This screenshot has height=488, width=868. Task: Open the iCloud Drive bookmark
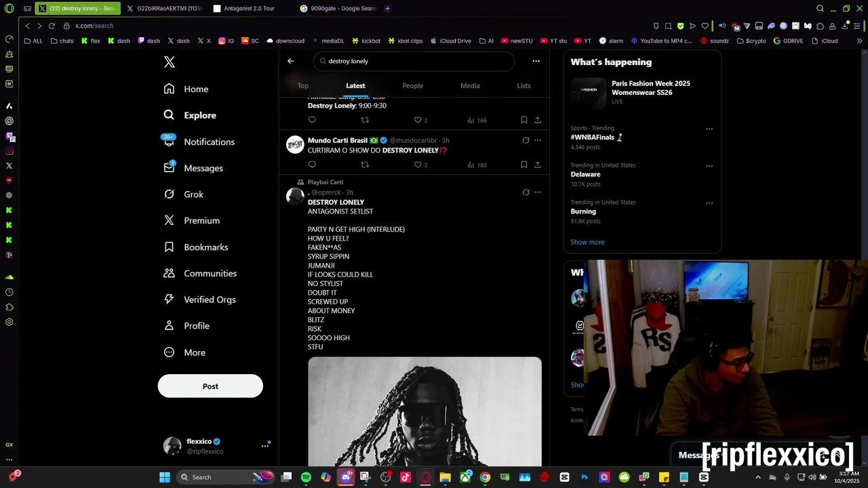point(450,41)
